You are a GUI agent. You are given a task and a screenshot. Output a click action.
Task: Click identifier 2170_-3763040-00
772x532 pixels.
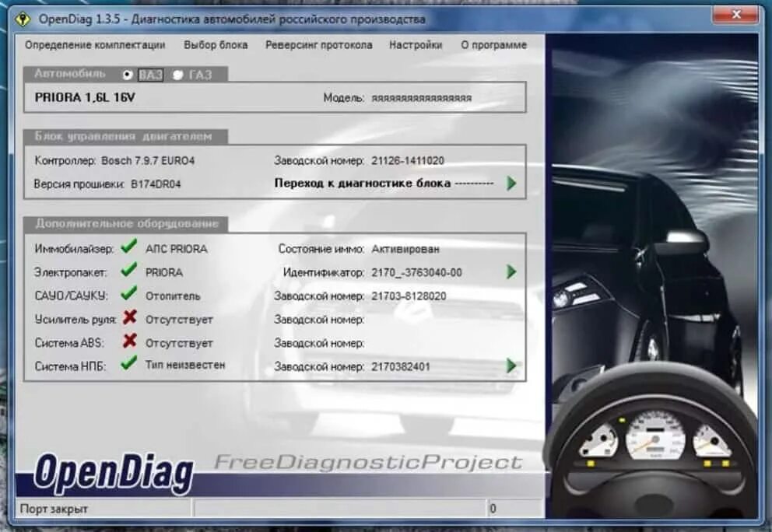(416, 273)
